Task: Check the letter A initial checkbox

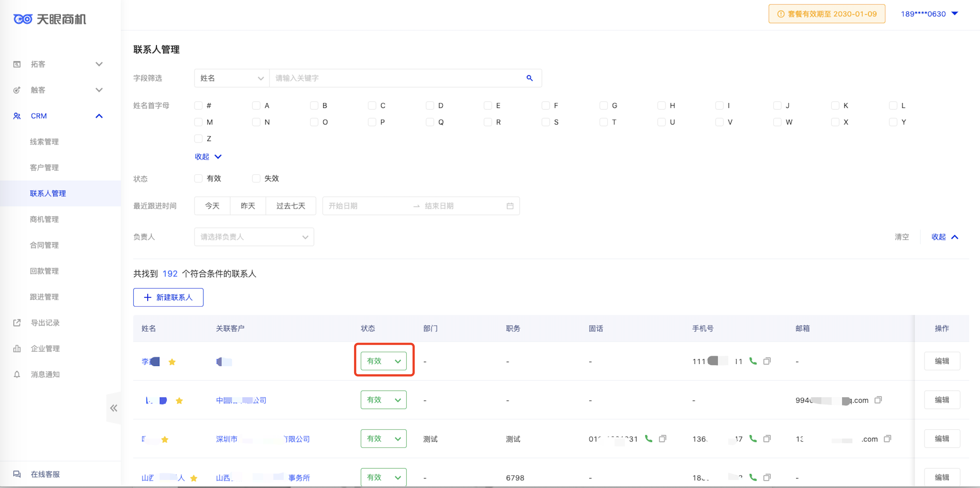Action: pos(256,105)
